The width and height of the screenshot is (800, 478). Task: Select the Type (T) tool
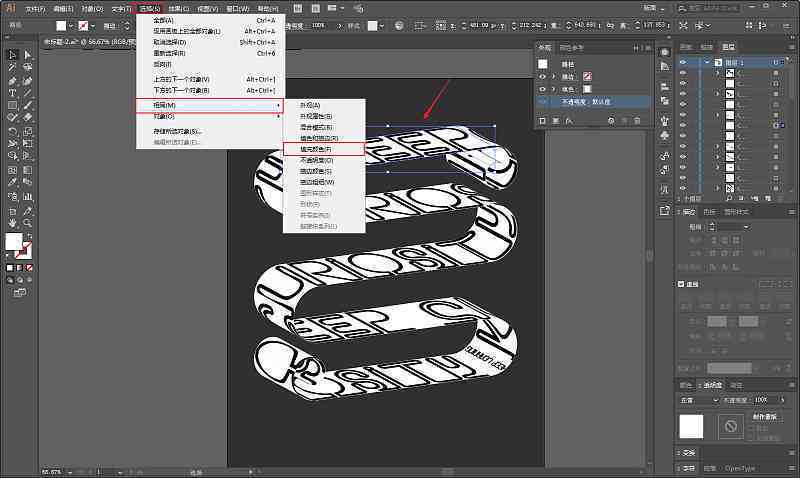[x=13, y=93]
